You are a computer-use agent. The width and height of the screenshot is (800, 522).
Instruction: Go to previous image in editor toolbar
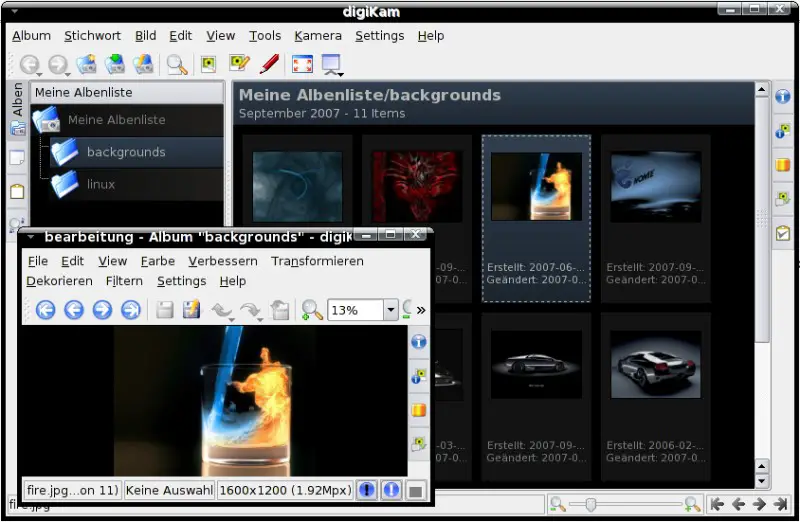74,310
